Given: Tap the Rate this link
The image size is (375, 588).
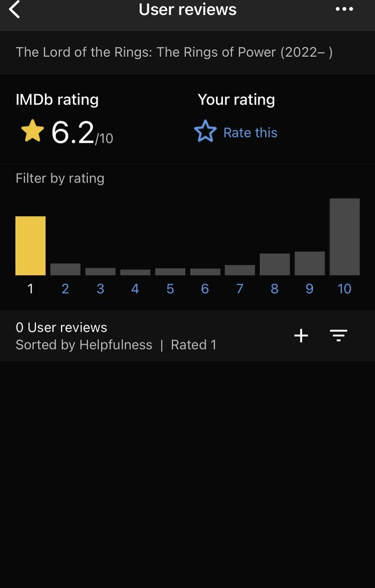Looking at the screenshot, I should pos(250,132).
